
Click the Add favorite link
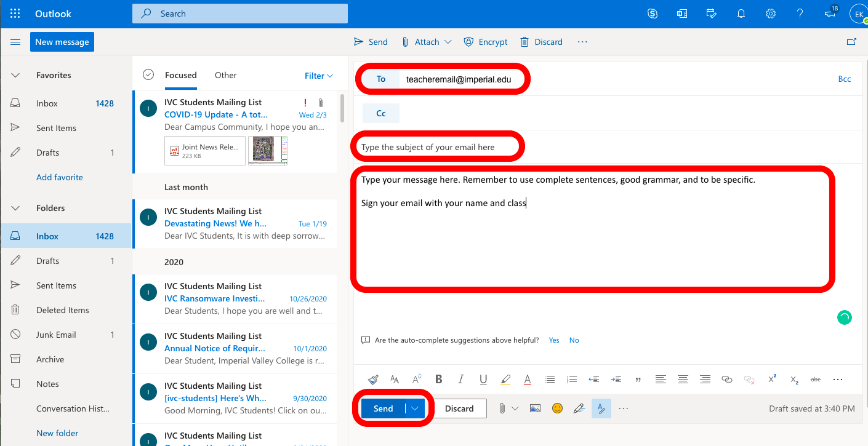pos(60,177)
